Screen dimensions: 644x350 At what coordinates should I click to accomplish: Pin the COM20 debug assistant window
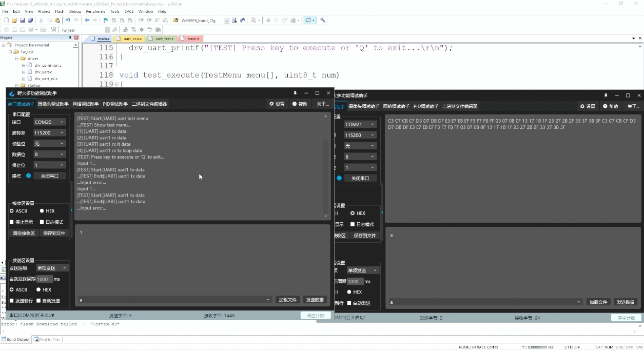click(295, 93)
